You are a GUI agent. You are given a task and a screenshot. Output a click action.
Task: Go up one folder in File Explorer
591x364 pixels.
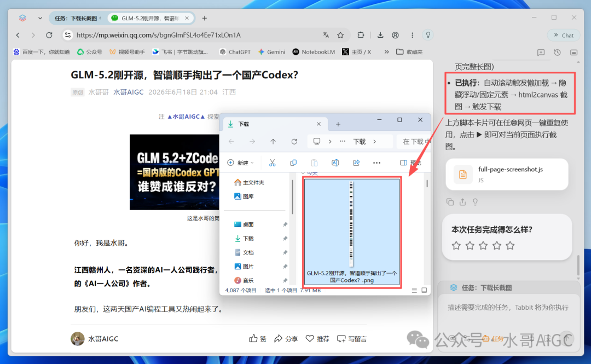click(273, 141)
